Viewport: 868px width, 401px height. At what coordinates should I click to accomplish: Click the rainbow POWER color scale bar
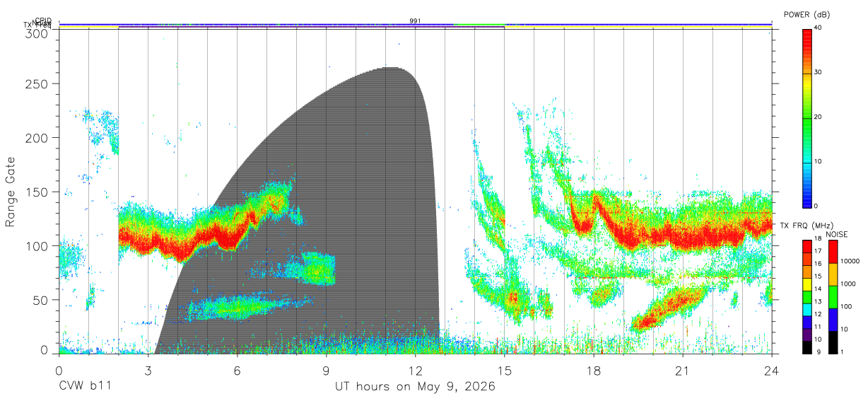[x=807, y=117]
